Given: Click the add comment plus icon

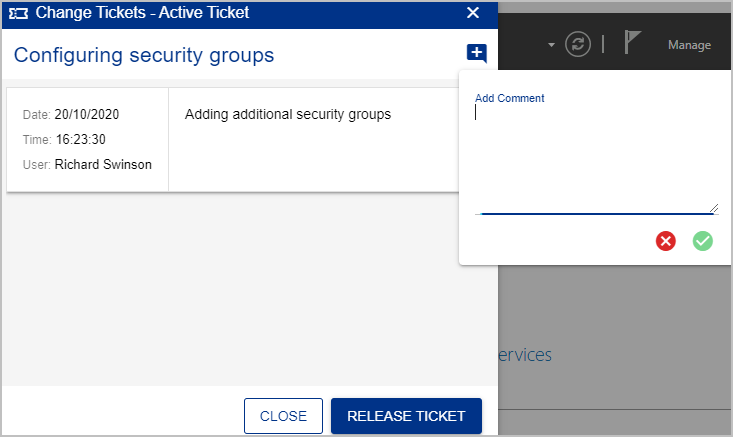Looking at the screenshot, I should click(476, 53).
